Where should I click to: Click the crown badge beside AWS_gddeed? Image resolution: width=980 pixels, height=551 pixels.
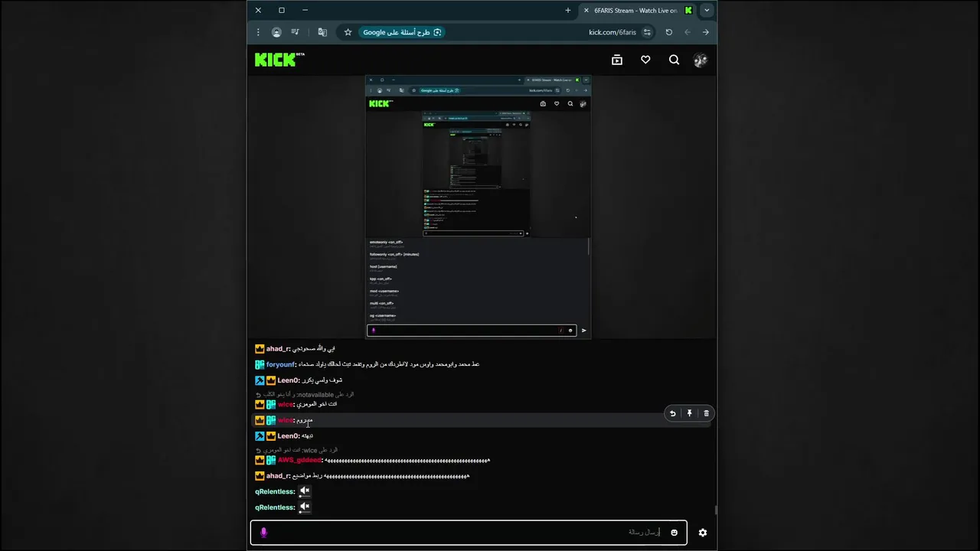[x=260, y=460]
